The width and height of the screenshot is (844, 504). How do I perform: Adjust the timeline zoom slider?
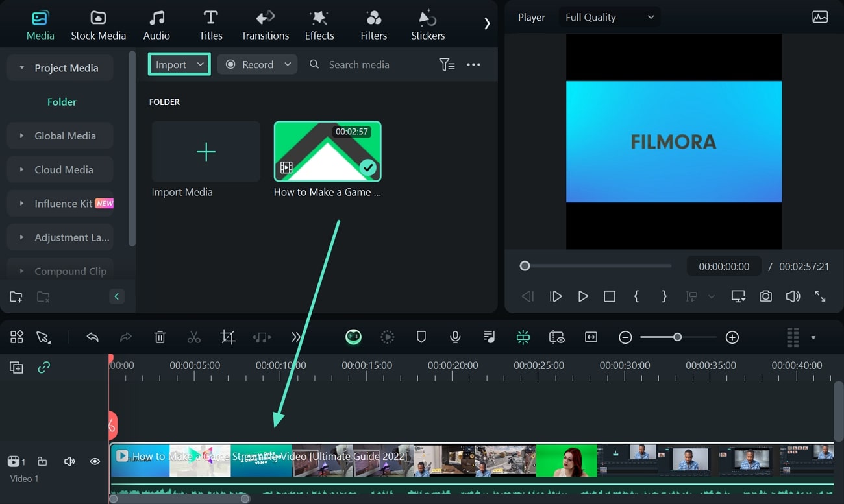tap(678, 337)
